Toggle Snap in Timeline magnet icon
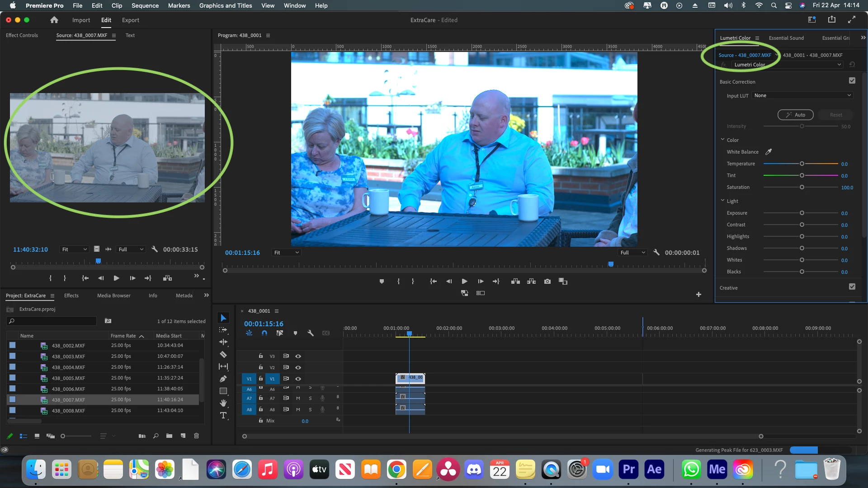This screenshot has width=868, height=488. pyautogui.click(x=264, y=333)
